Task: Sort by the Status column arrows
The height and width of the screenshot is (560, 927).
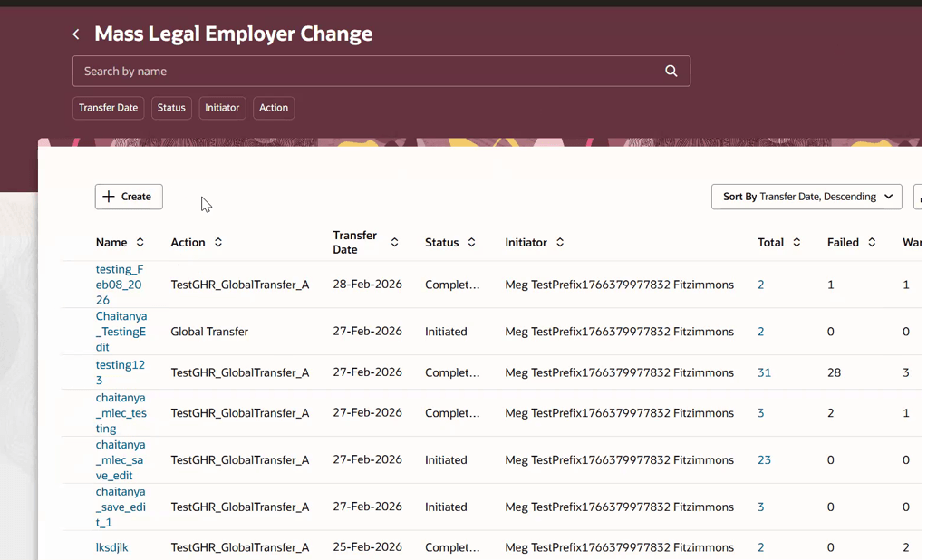Action: [x=471, y=242]
